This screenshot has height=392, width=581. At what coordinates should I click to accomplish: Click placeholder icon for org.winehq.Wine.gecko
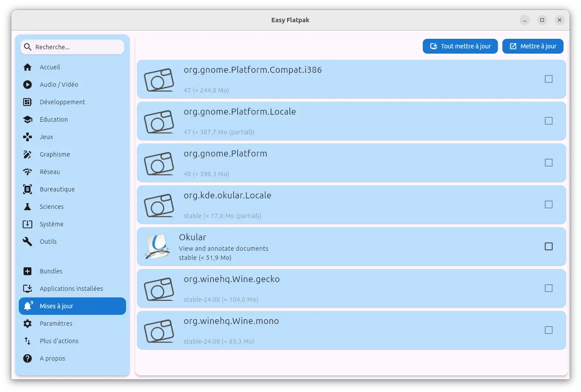point(159,289)
